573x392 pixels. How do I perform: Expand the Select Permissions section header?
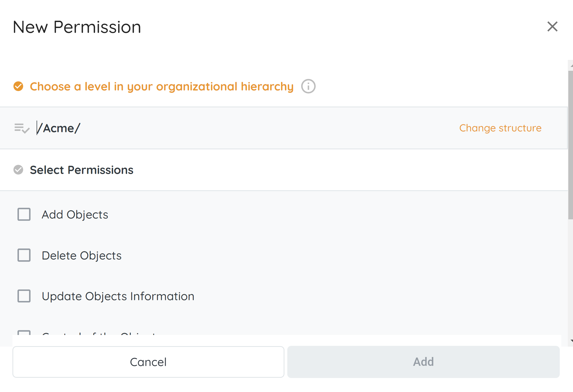tap(81, 170)
